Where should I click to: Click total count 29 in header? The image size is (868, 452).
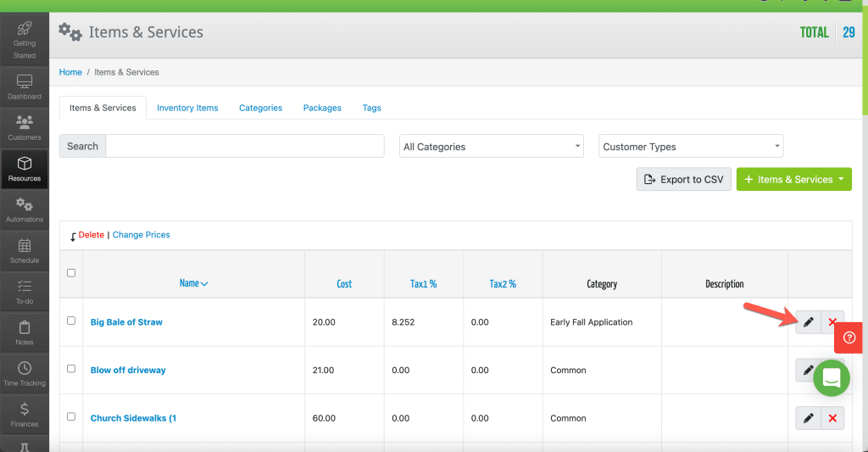coord(849,32)
